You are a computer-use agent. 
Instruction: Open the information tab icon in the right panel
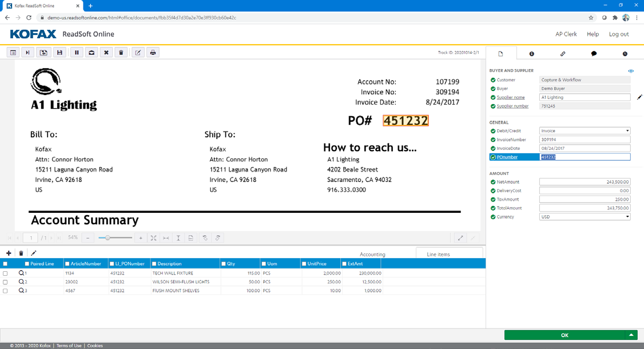click(531, 54)
